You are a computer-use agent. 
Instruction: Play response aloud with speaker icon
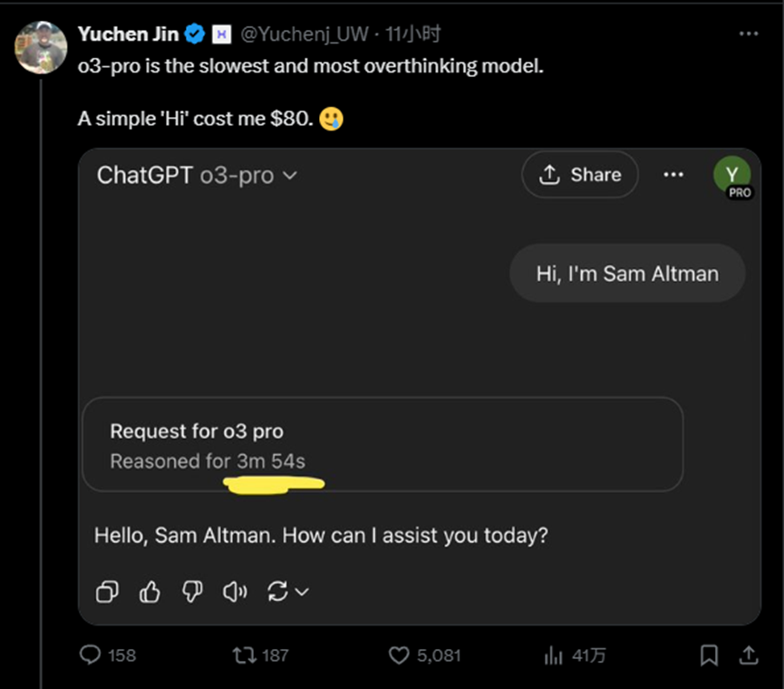pyautogui.click(x=235, y=592)
